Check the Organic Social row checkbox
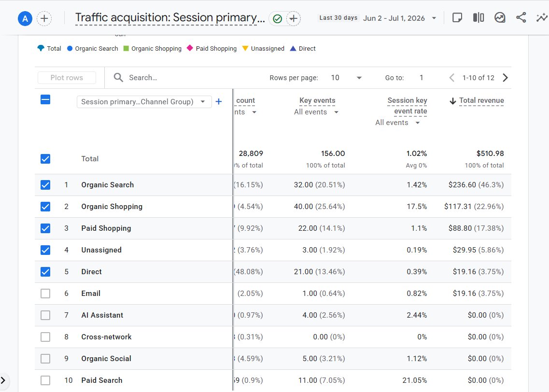 [45, 358]
